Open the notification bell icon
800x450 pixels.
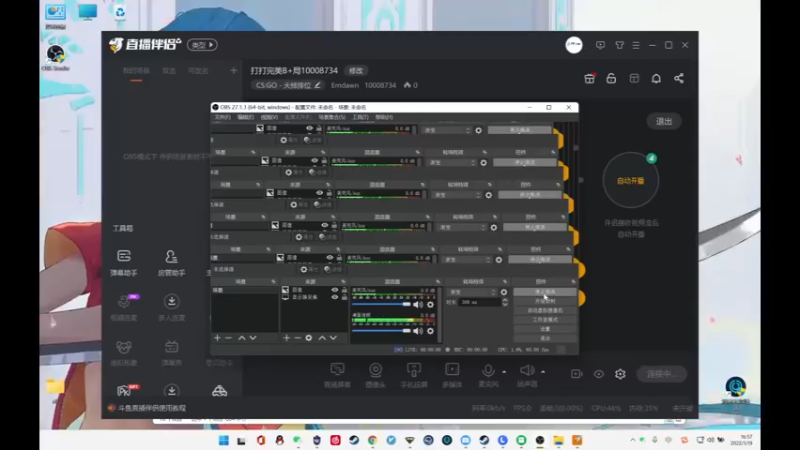[656, 78]
